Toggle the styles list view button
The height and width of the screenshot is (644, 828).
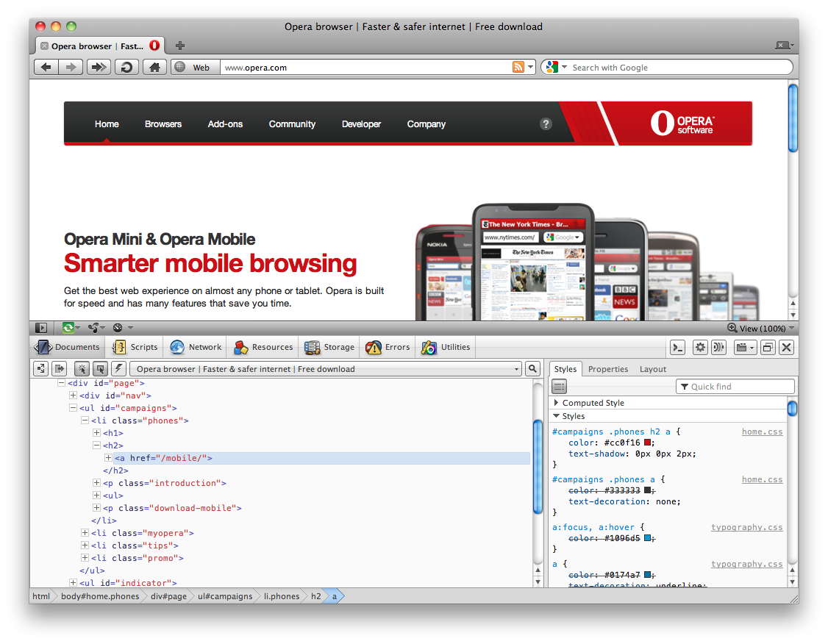(560, 387)
